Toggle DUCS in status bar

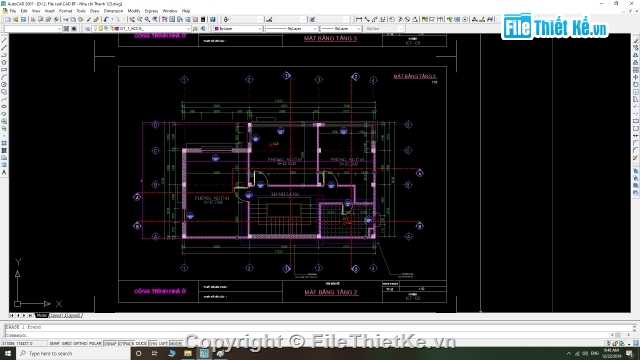(x=141, y=344)
